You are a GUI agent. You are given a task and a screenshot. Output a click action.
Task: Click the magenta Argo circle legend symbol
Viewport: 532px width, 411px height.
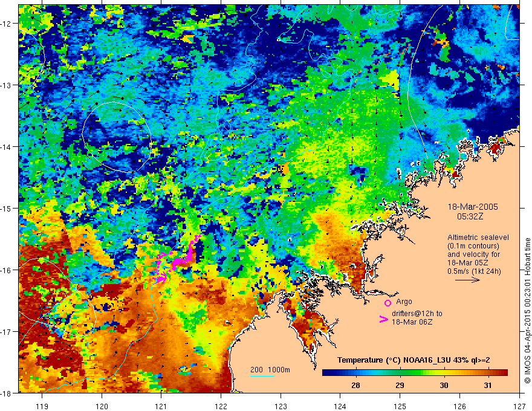coord(388,303)
